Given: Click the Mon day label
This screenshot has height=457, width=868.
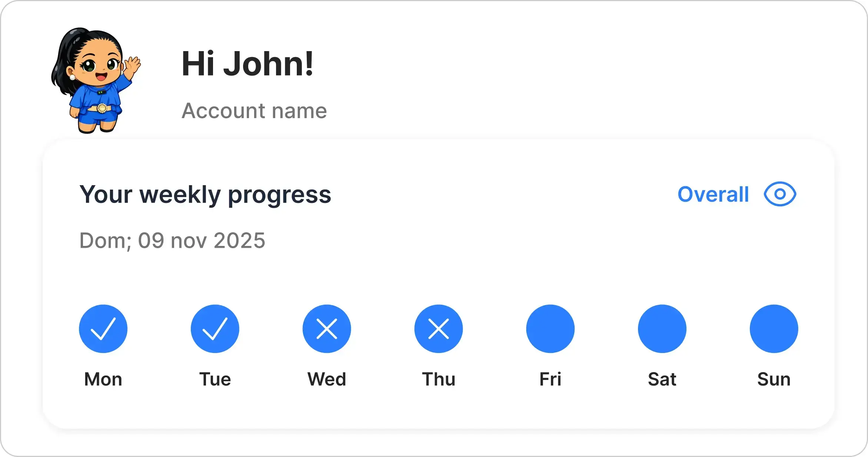Looking at the screenshot, I should coord(103,379).
